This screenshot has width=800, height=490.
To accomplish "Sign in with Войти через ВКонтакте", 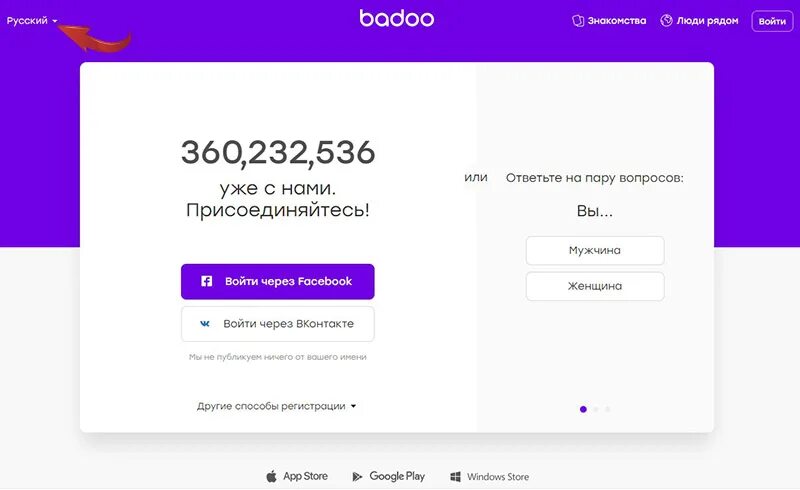I will [278, 324].
